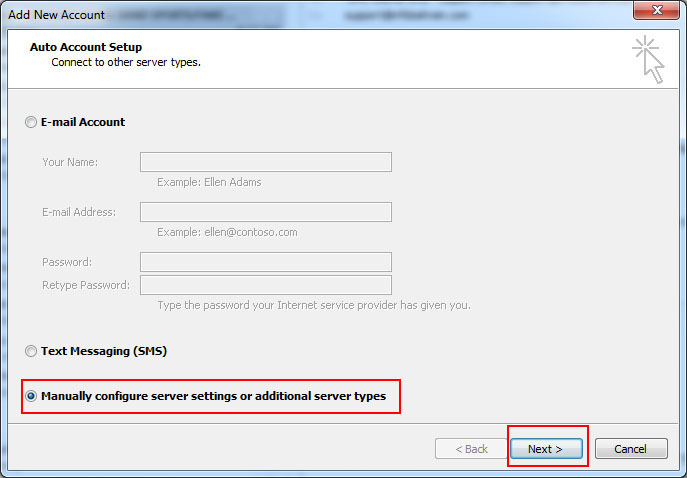The width and height of the screenshot is (687, 478).
Task: Click the 'Retype Password:' label
Action: click(86, 285)
